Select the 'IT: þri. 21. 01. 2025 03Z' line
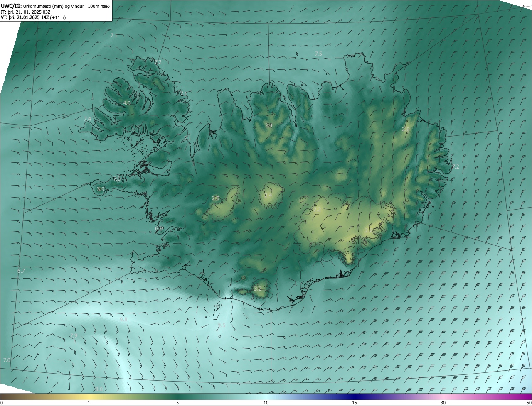This screenshot has width=532, height=406. (x=26, y=12)
